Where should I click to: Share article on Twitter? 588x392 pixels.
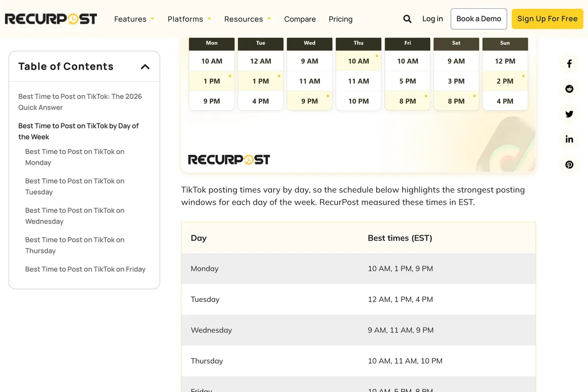[569, 114]
